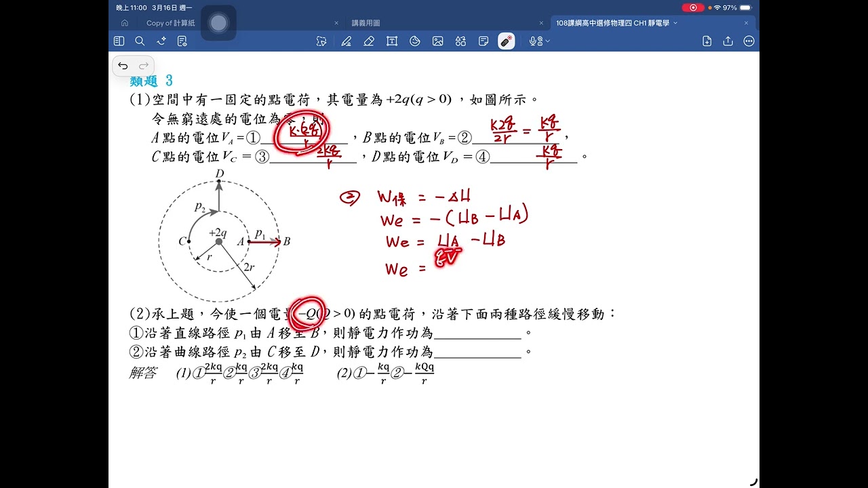Open the AI sparkle tools

pyautogui.click(x=161, y=41)
